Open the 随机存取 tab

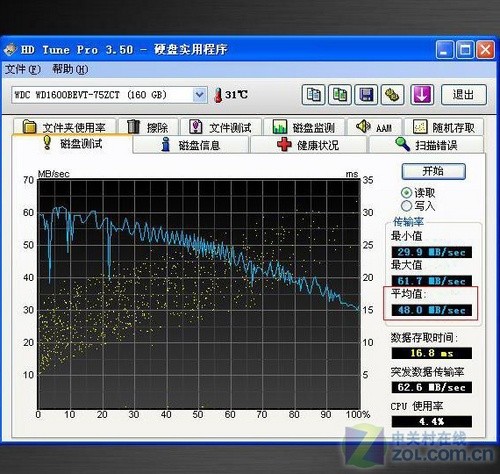coord(444,127)
